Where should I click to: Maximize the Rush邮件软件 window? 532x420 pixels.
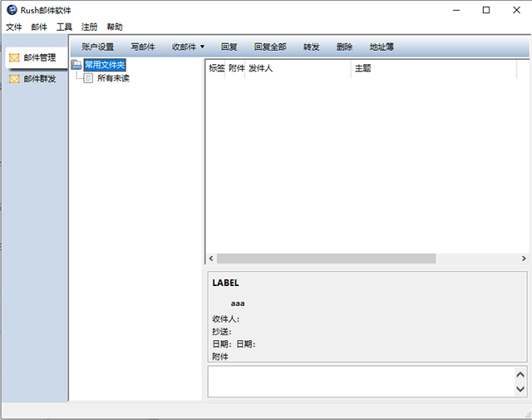pyautogui.click(x=486, y=10)
